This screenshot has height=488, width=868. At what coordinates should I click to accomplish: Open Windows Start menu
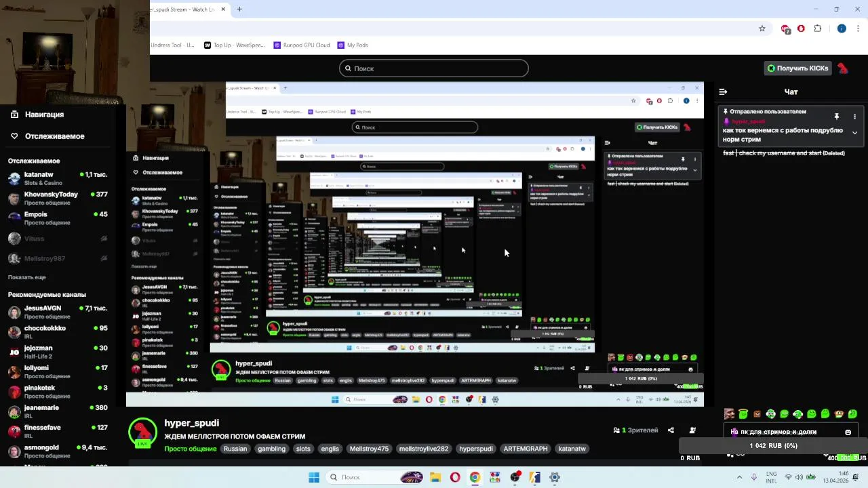pyautogui.click(x=314, y=477)
